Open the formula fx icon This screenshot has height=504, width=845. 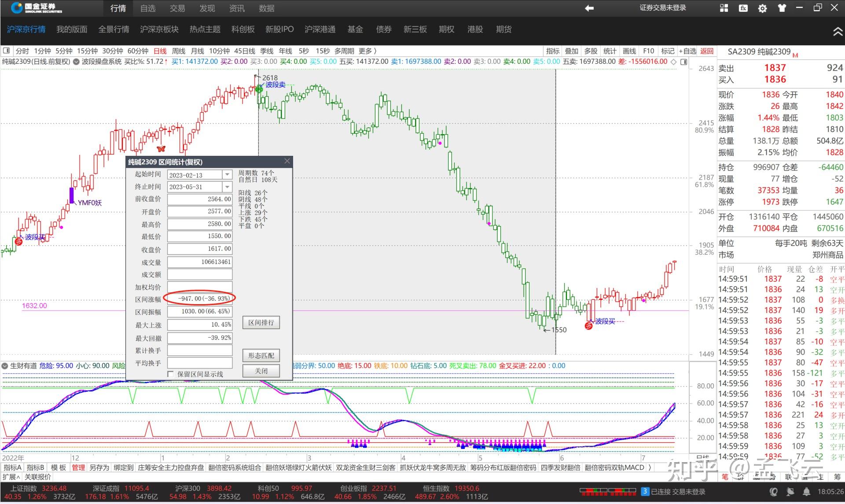pos(743,8)
